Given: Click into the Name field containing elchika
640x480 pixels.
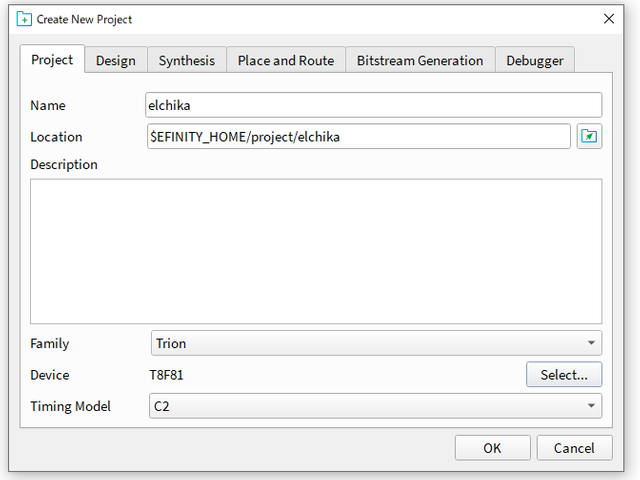Looking at the screenshot, I should coord(373,105).
